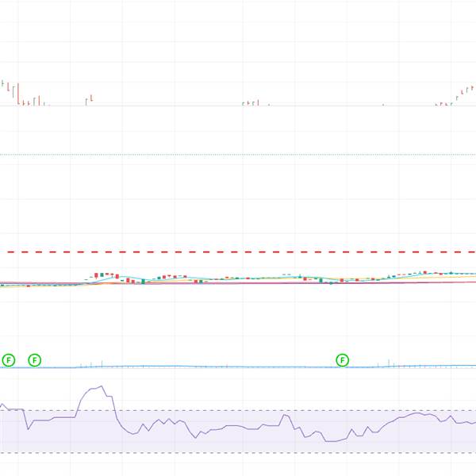Screen dimensions: 476x476
Task: Click the second green F marker from left
Action: [35, 360]
